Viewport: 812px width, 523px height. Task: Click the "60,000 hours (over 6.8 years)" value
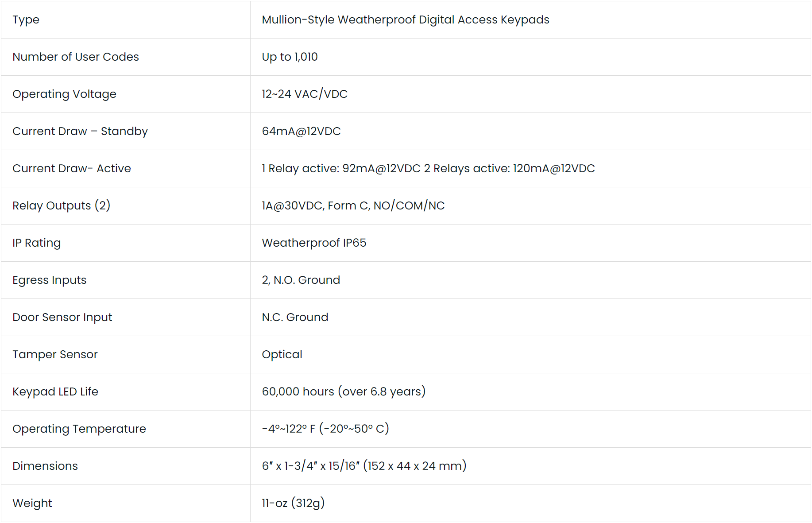(344, 392)
